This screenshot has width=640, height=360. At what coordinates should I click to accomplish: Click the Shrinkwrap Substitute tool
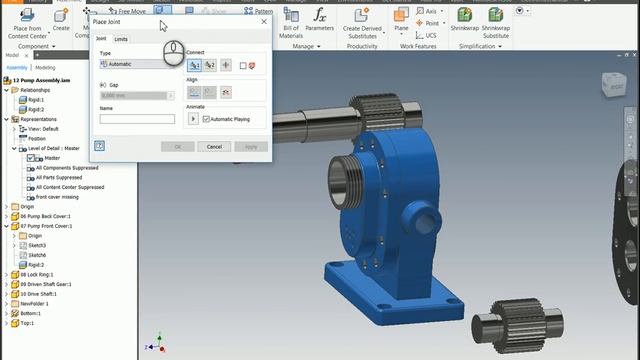[496, 23]
